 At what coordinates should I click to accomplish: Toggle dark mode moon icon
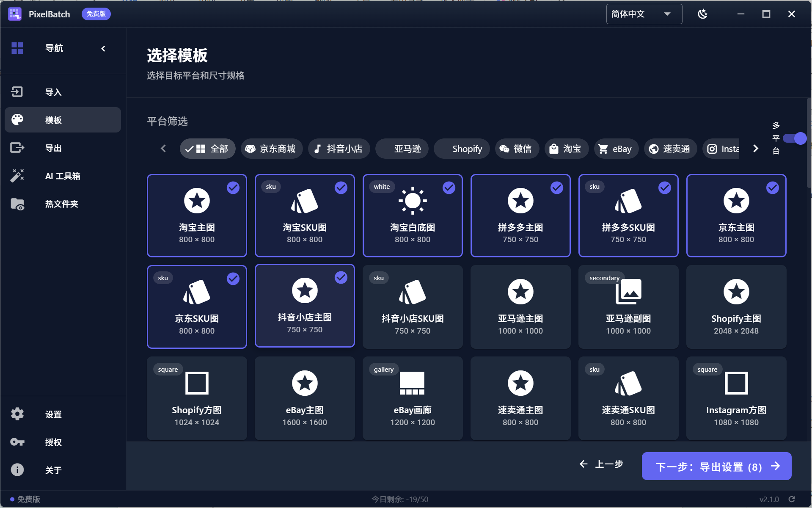coord(702,14)
